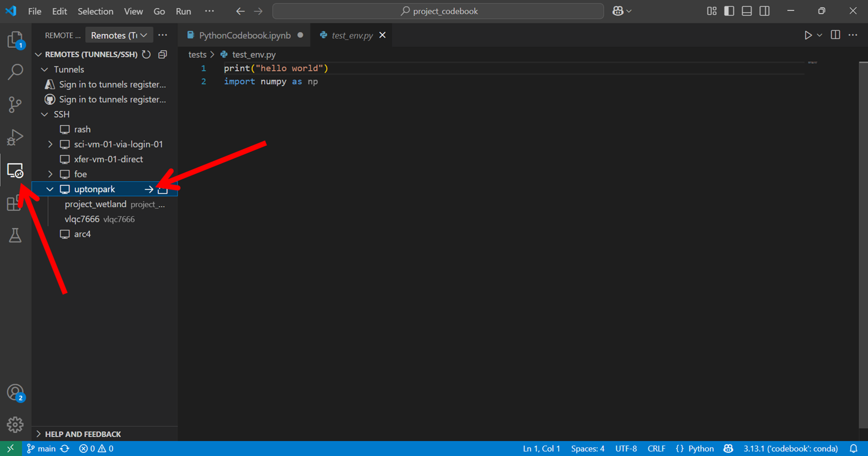Screen dimensions: 868x456
Task: Toggle the primary side bar layout button
Action: click(729, 11)
